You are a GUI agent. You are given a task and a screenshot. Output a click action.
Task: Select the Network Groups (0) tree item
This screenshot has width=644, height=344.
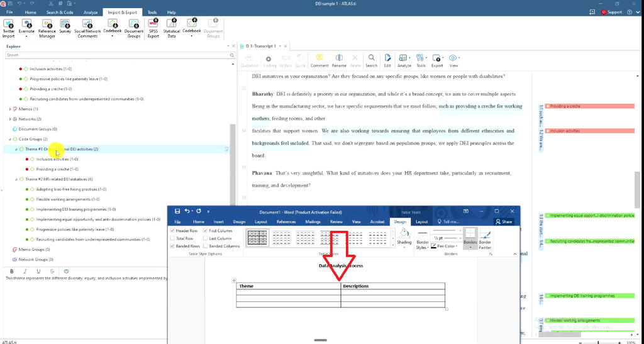(36, 260)
